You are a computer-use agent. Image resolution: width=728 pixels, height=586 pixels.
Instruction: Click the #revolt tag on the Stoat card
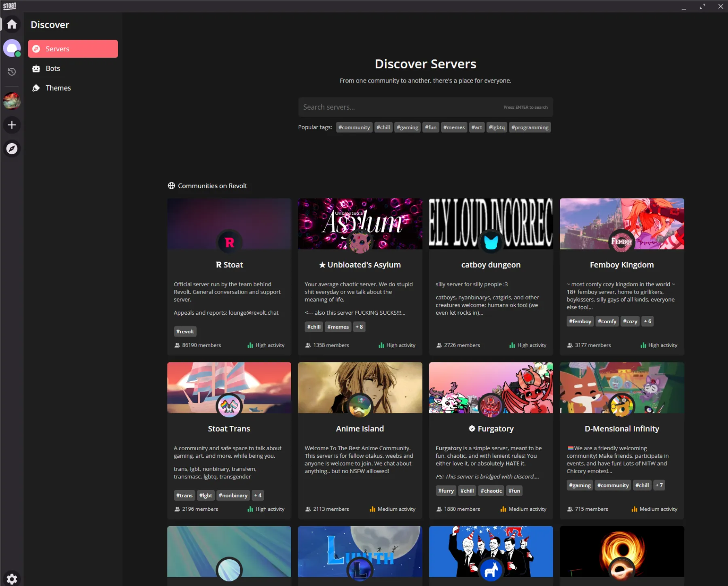(185, 331)
